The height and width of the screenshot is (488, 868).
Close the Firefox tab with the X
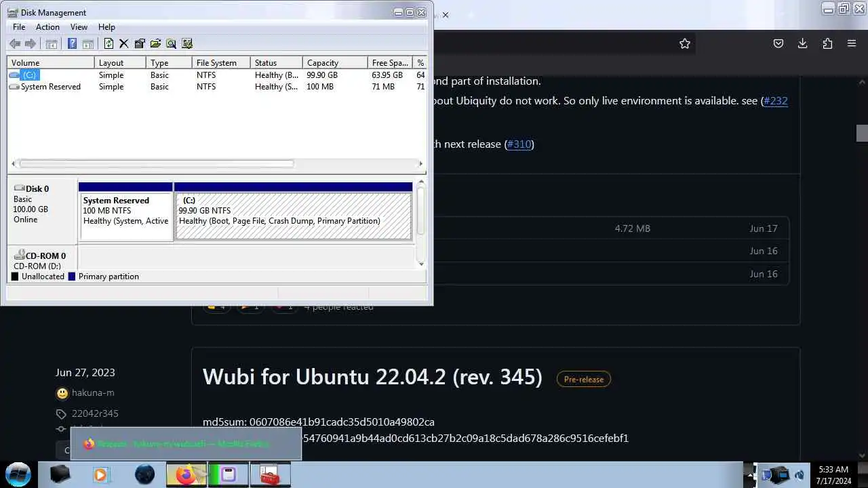(446, 15)
